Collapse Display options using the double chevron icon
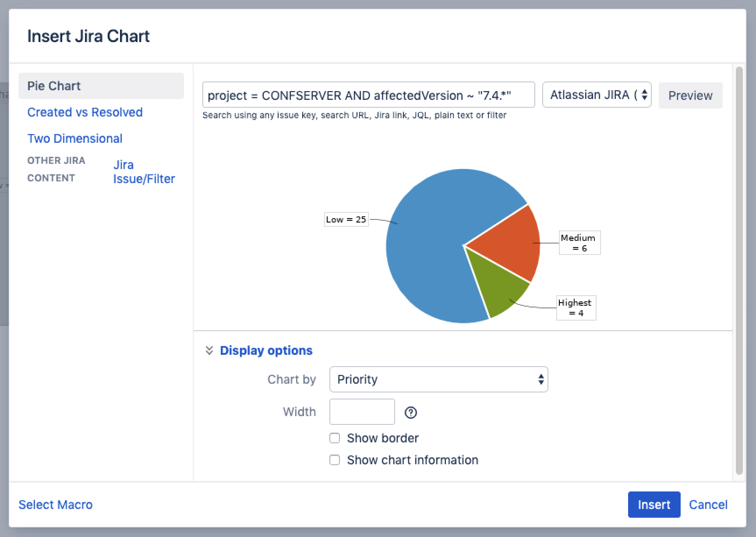Image resolution: width=756 pixels, height=537 pixels. coord(209,350)
